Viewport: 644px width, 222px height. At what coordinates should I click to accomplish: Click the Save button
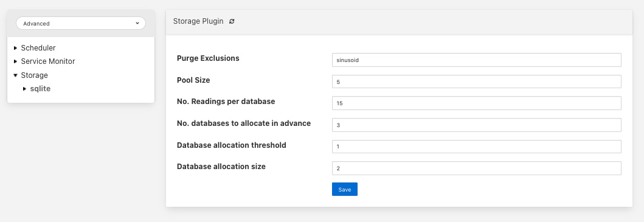pyautogui.click(x=345, y=189)
